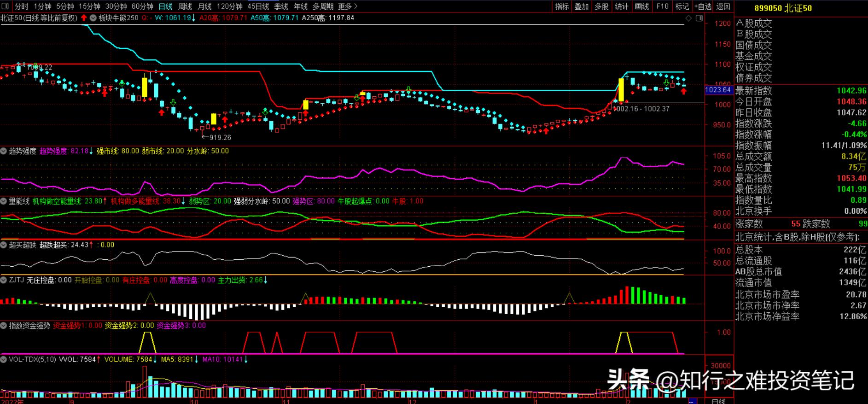Open the 指标 indicator menu
This screenshot has height=404, width=868.
tap(562, 6)
